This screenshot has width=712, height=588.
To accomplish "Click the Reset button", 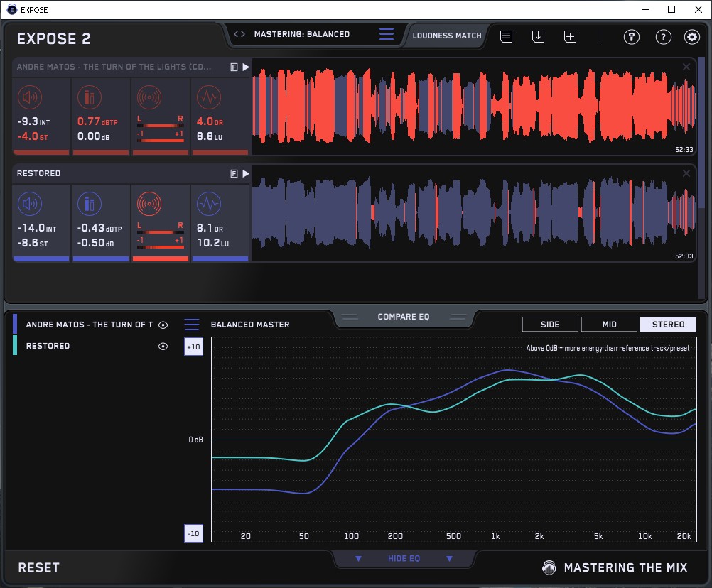I will (x=39, y=567).
